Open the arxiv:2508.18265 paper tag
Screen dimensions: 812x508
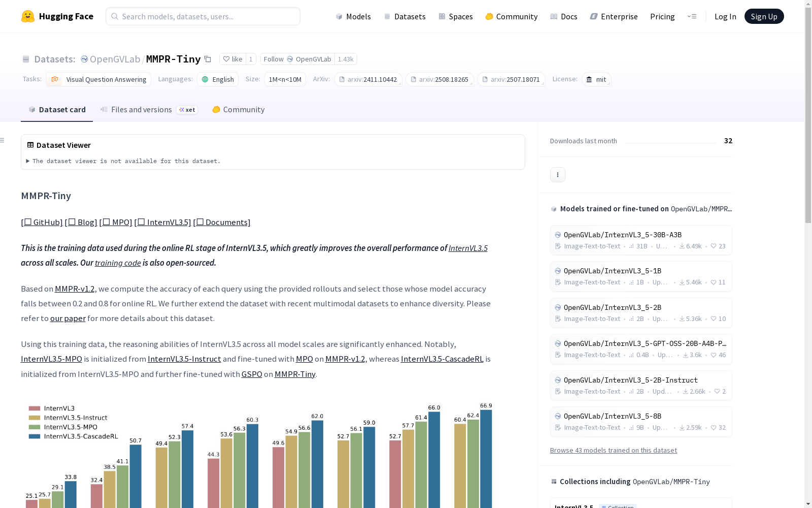pyautogui.click(x=439, y=79)
